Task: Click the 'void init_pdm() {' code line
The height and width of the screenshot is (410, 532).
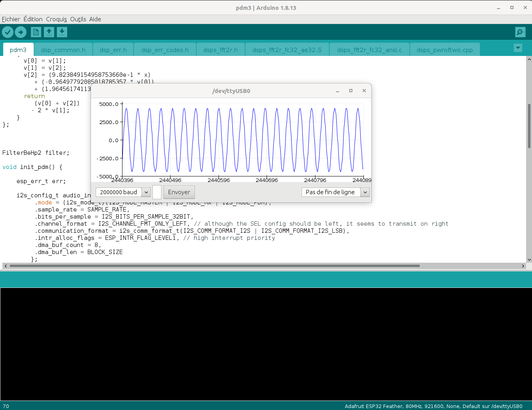Action: pos(32,167)
